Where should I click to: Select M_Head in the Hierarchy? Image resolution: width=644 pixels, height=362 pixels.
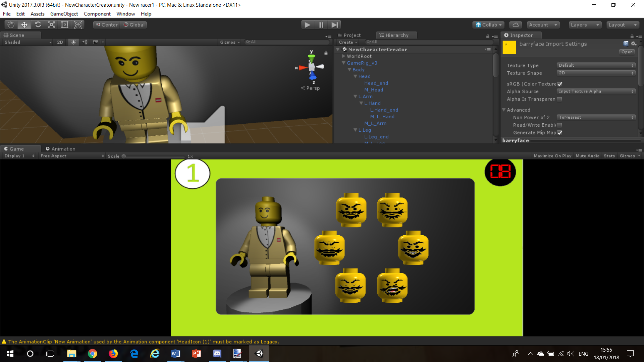coord(374,90)
